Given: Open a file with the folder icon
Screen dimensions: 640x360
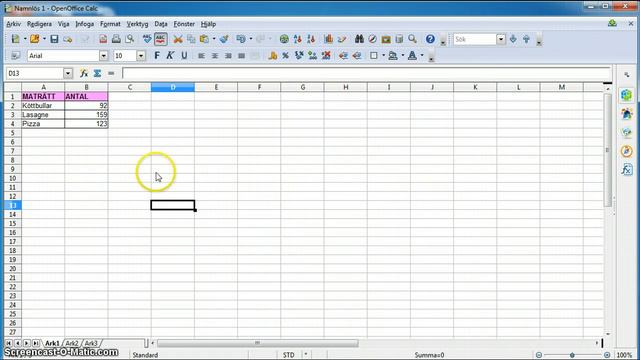Looking at the screenshot, I should [35, 39].
